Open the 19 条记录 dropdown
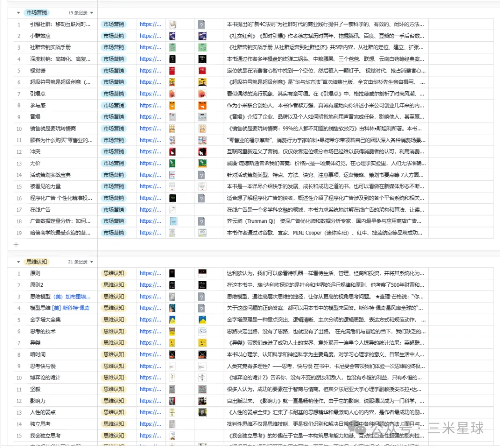 (80, 13)
